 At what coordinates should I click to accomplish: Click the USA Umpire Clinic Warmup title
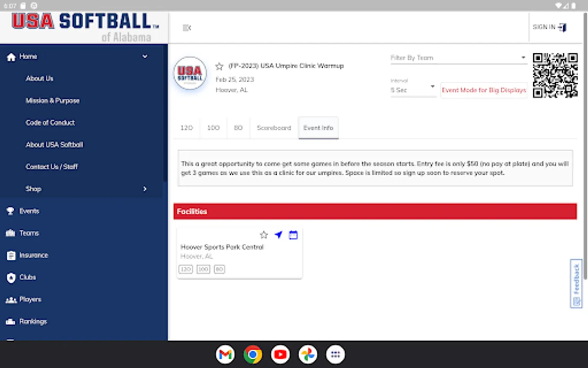286,66
